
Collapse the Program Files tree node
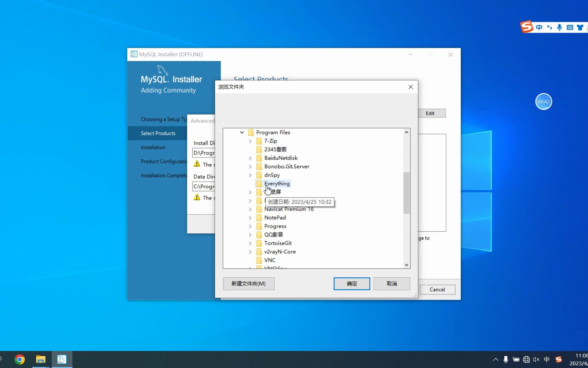(x=242, y=133)
